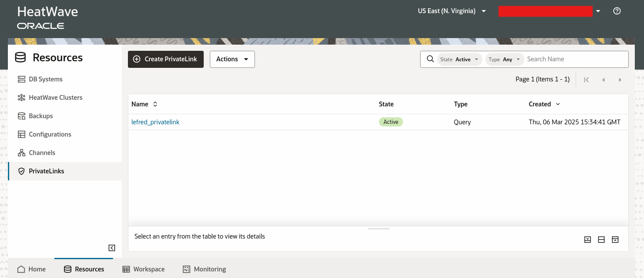Open HeatWave Clusters in sidebar

65,98
